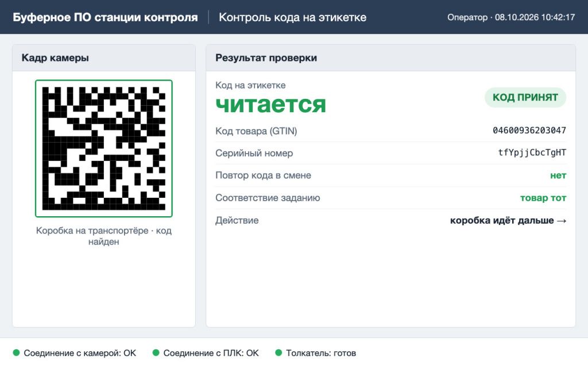This screenshot has height=368, width=588.
Task: Click the caption 'Коробка на транспортёре · код найден'
Action: [104, 236]
